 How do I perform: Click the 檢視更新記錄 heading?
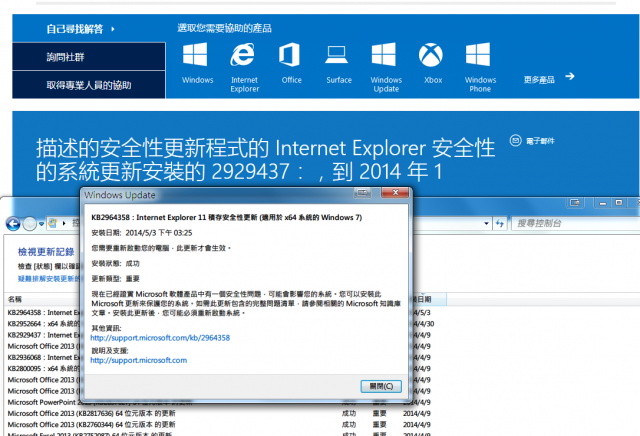click(46, 251)
